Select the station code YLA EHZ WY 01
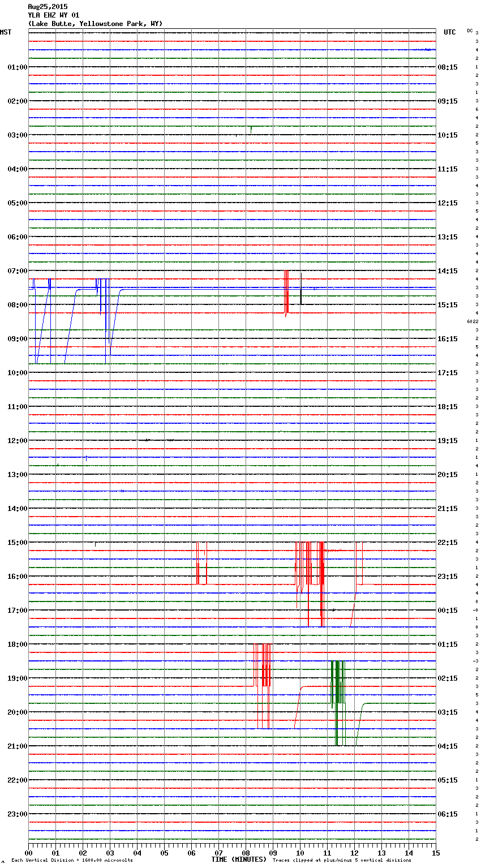Viewport: 481px width, 868px height. pyautogui.click(x=54, y=15)
